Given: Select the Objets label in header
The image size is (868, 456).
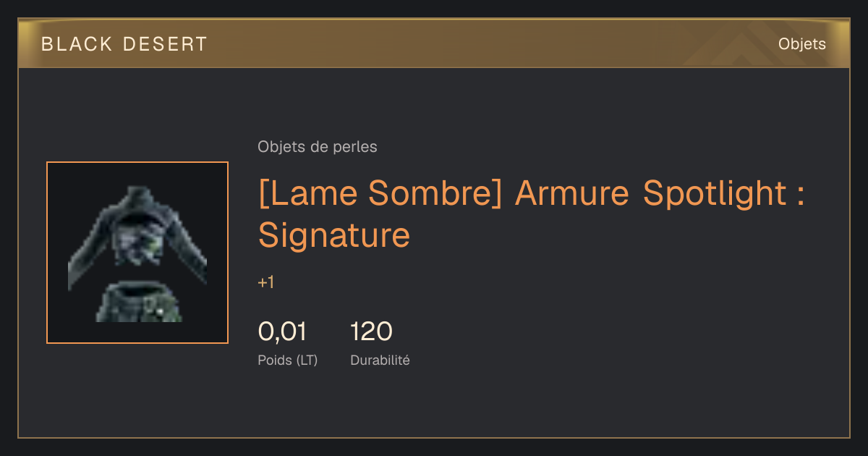Looking at the screenshot, I should 802,44.
